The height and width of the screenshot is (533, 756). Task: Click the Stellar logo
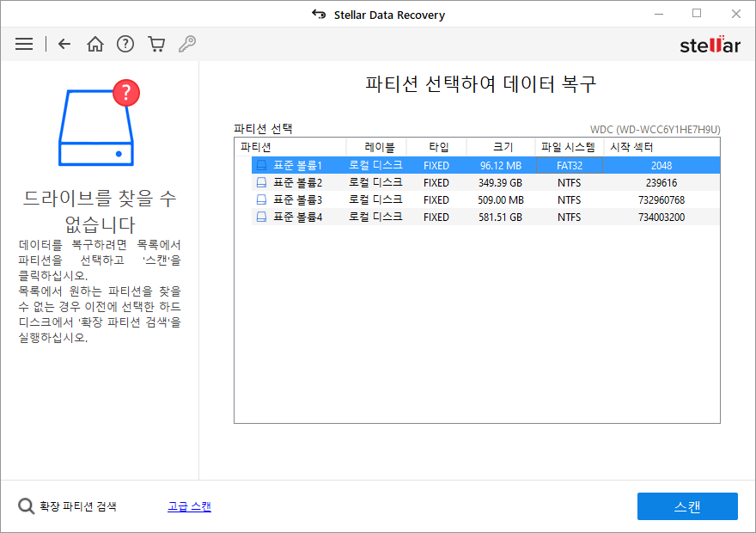(x=710, y=45)
